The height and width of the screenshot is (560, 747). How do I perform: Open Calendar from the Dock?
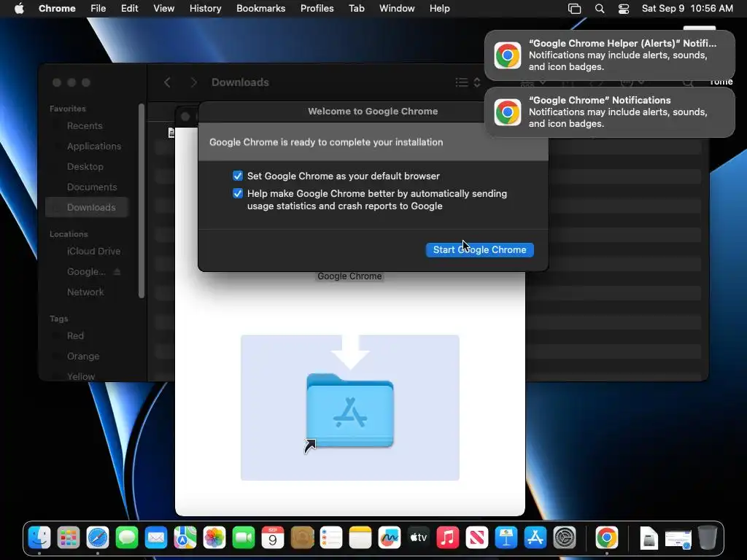click(x=273, y=538)
